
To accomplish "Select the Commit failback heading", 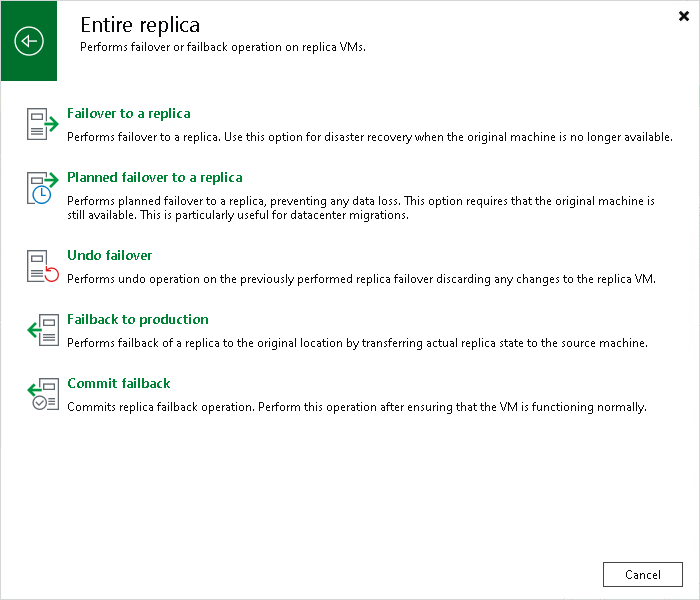I will 119,383.
